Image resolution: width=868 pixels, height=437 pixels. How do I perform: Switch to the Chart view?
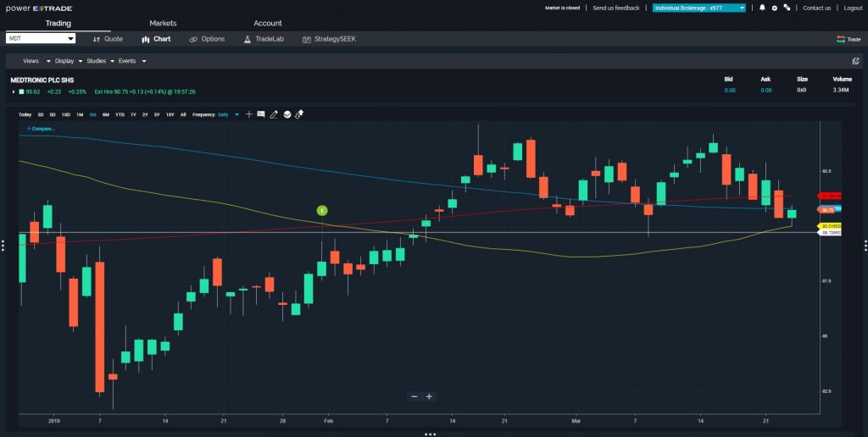point(156,39)
